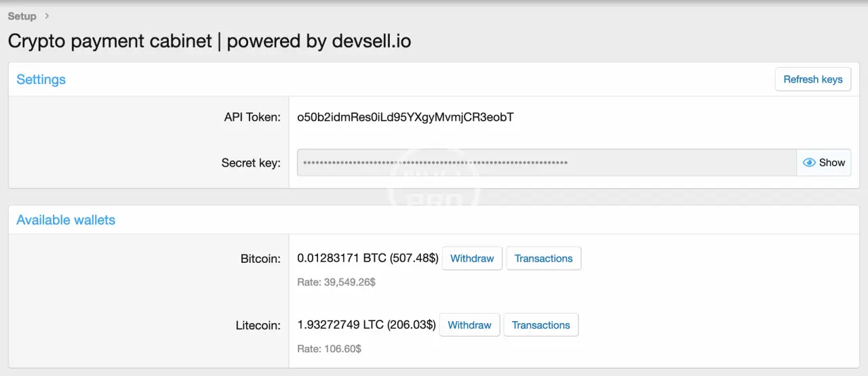The width and height of the screenshot is (868, 376).
Task: Click the API Token label
Action: pyautogui.click(x=252, y=117)
